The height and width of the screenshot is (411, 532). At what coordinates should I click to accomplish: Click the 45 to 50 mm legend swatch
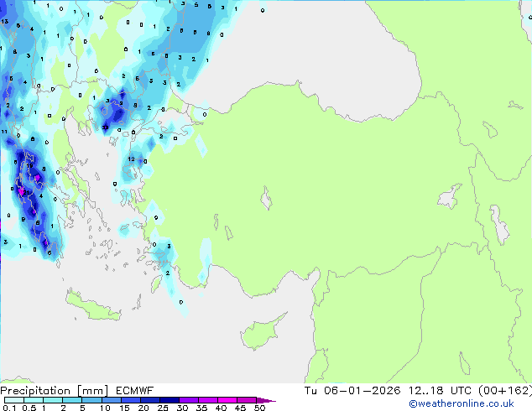[247, 400]
